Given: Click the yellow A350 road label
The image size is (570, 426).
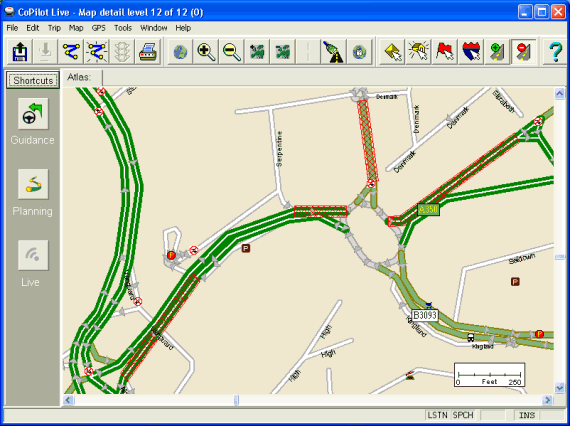Looking at the screenshot, I should click(x=429, y=209).
